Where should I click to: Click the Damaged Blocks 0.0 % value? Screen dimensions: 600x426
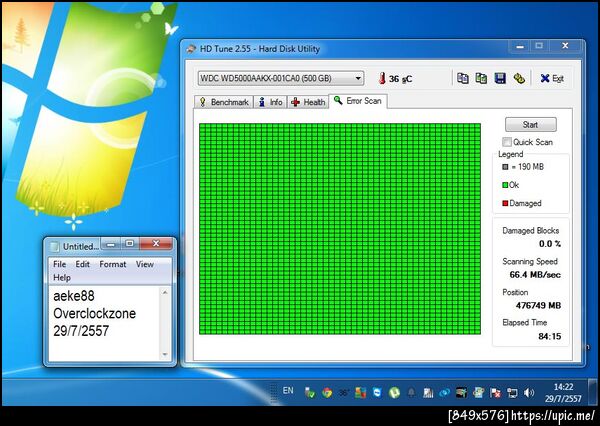(x=549, y=244)
